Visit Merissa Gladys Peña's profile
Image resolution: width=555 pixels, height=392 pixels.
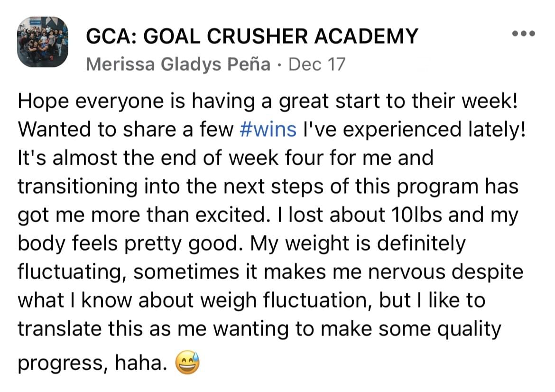(178, 65)
